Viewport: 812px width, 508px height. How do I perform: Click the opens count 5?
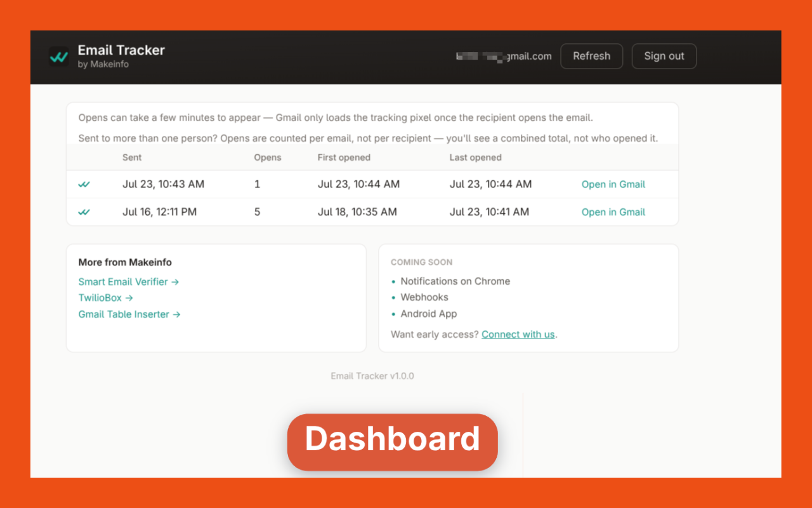pos(257,212)
